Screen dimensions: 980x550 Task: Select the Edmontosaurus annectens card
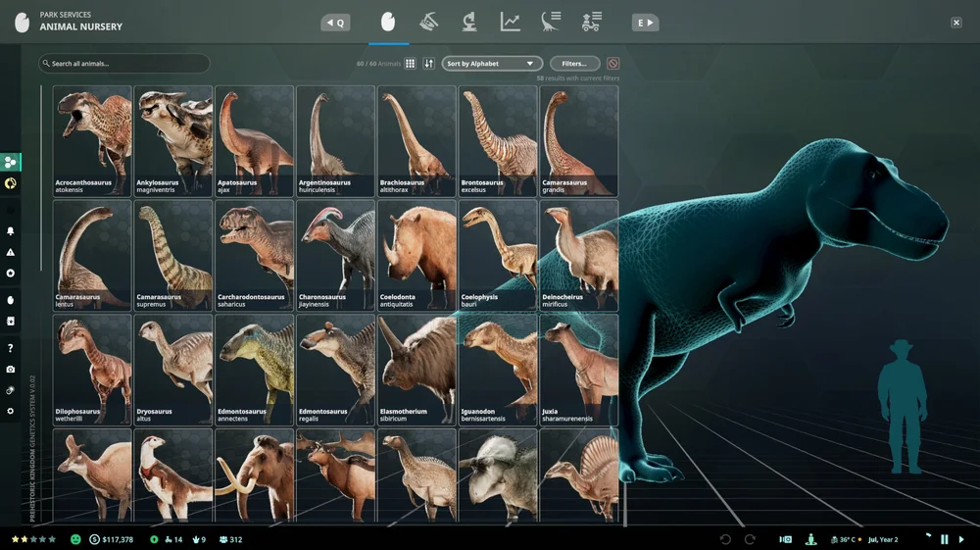click(255, 370)
